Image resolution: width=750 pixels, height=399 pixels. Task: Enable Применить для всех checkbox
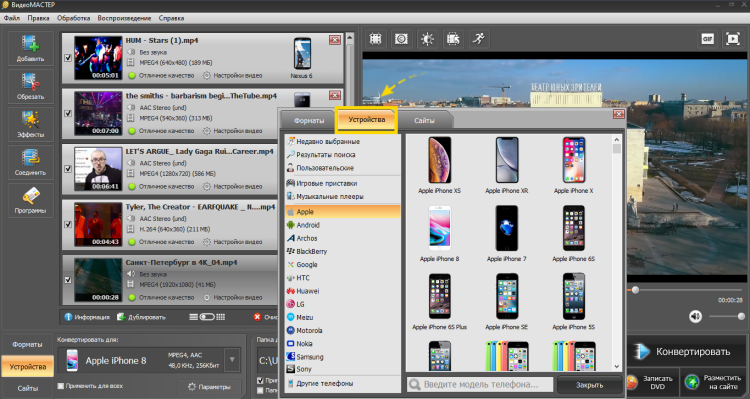pos(61,386)
